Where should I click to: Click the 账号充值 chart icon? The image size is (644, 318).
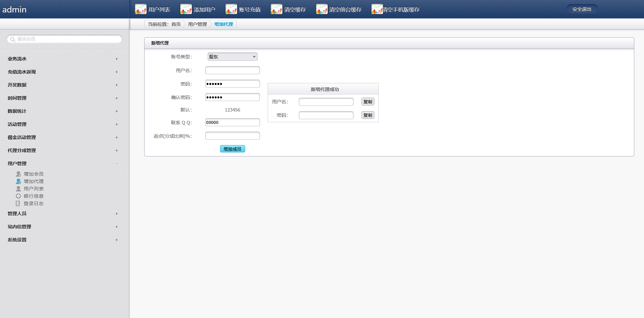(231, 9)
